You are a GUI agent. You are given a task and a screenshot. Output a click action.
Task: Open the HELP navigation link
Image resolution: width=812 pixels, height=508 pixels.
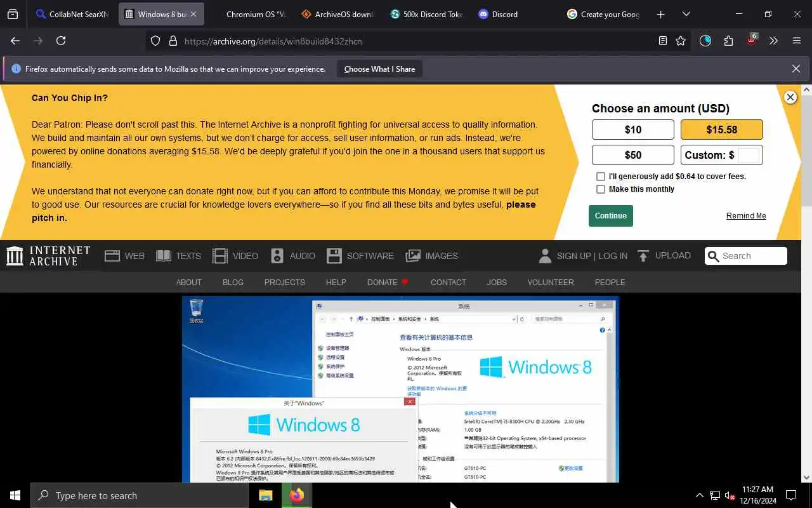point(336,282)
